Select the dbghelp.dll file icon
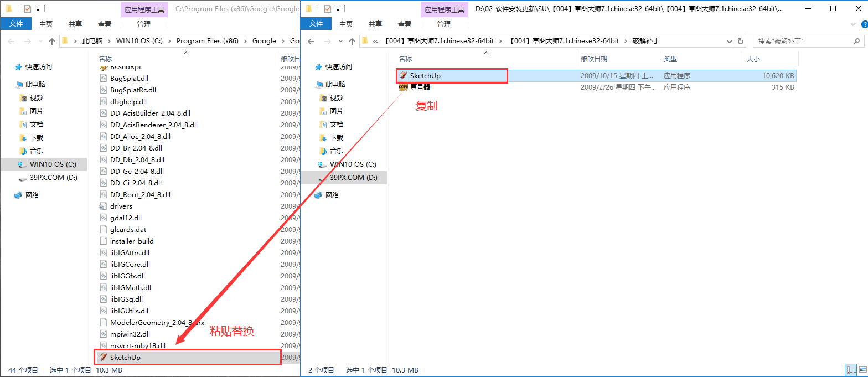 (104, 101)
